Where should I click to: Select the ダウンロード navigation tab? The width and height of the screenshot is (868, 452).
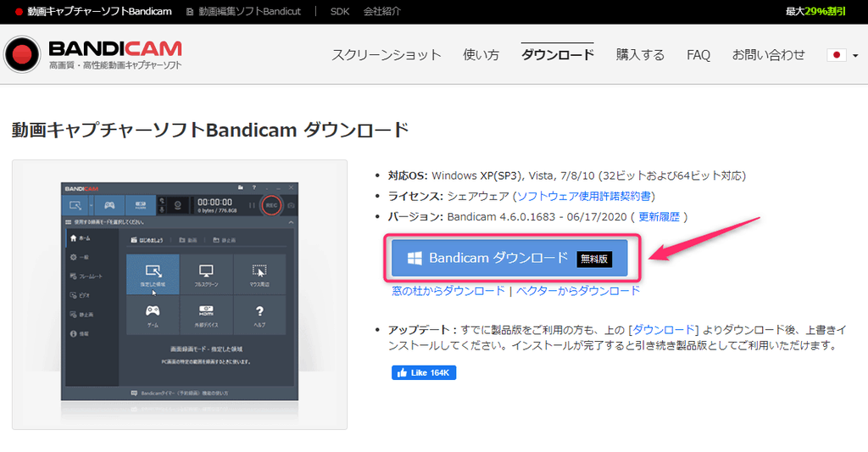pos(558,54)
